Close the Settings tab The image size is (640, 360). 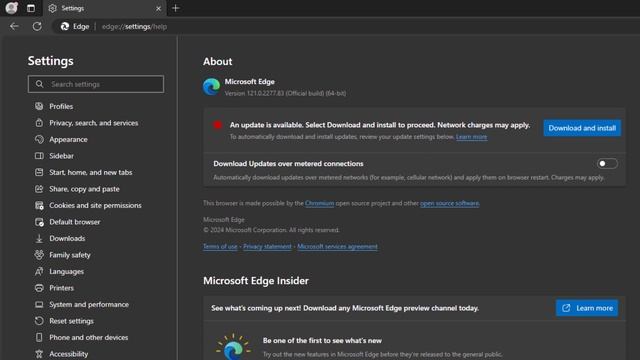coord(158,8)
